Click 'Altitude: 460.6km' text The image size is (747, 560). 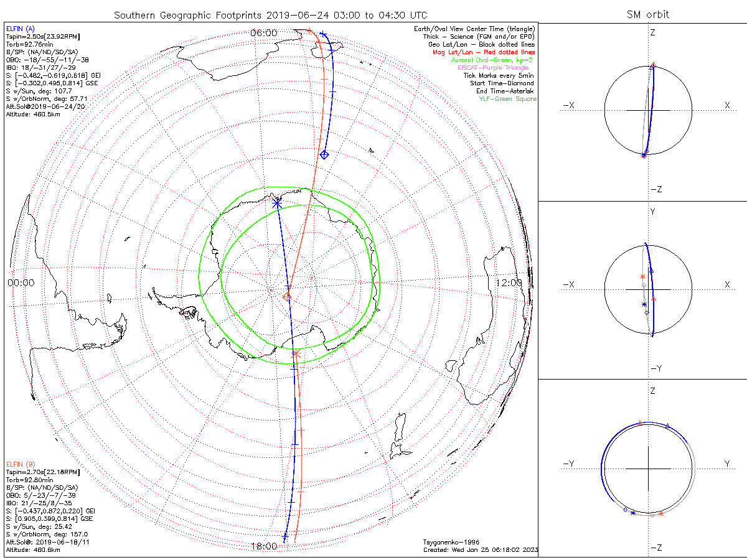[x=33, y=549]
